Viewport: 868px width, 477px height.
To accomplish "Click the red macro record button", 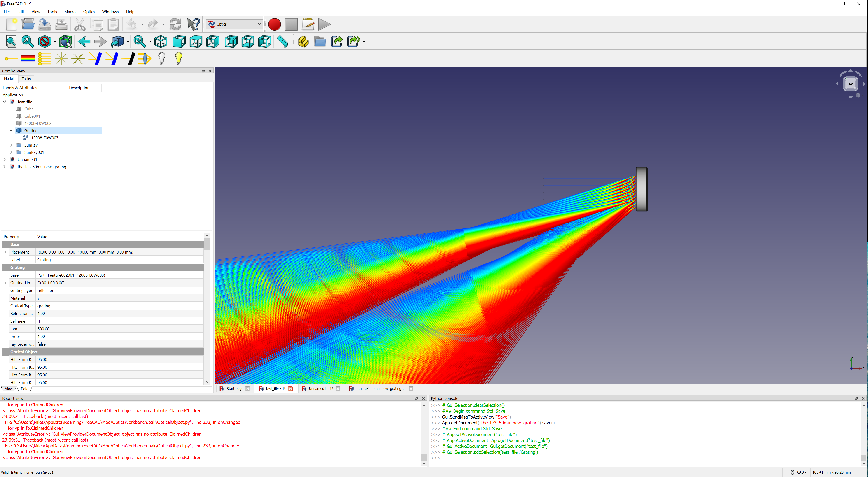I will tap(274, 24).
